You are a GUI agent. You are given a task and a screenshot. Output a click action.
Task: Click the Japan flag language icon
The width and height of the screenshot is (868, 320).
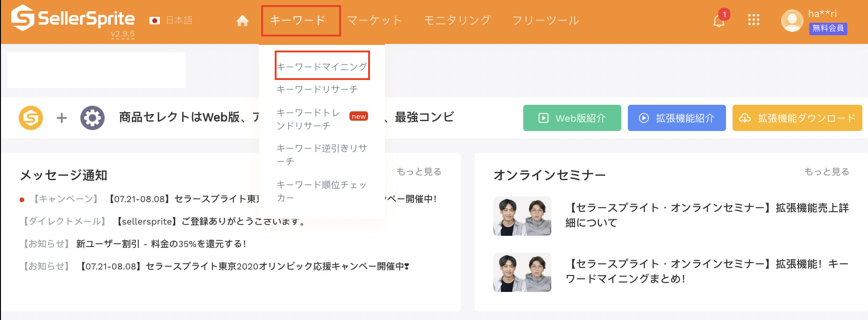click(155, 21)
